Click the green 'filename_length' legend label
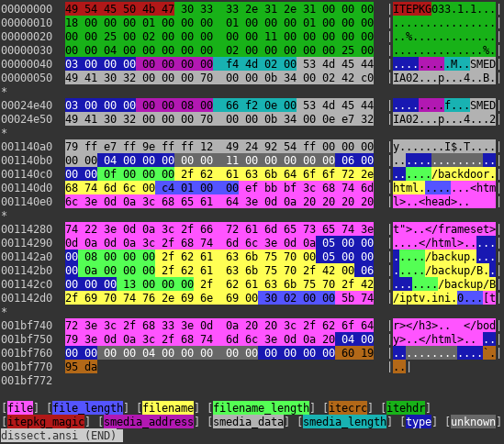504x444 pixels. click(261, 408)
